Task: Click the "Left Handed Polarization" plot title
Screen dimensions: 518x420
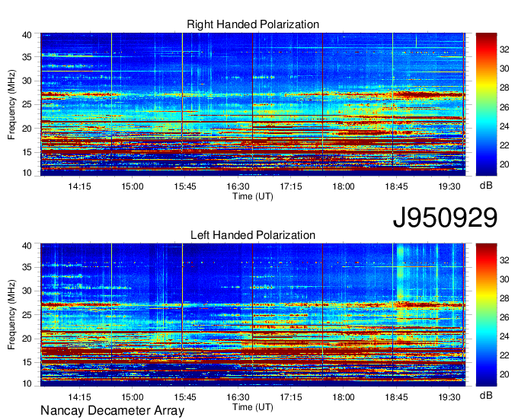Action: point(253,235)
